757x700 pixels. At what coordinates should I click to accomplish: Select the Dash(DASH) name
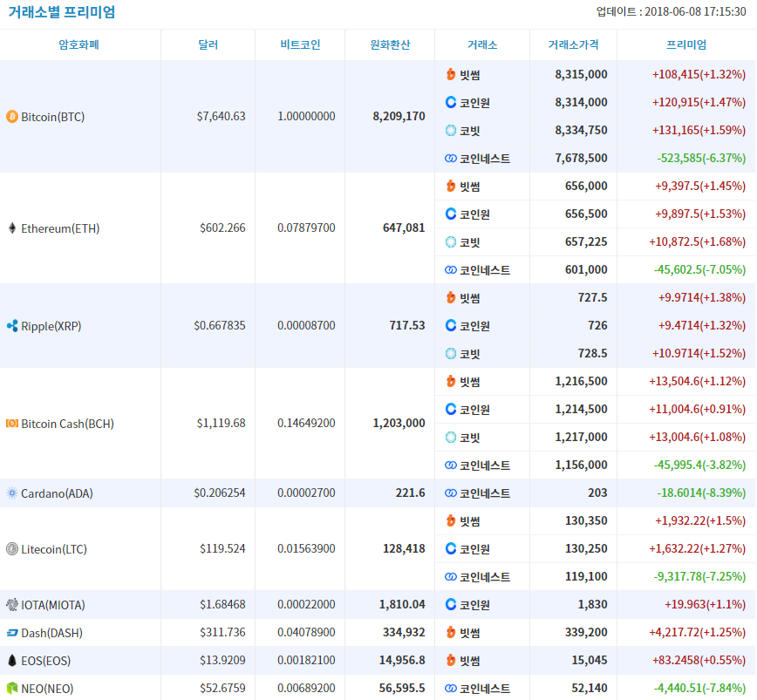(52, 633)
